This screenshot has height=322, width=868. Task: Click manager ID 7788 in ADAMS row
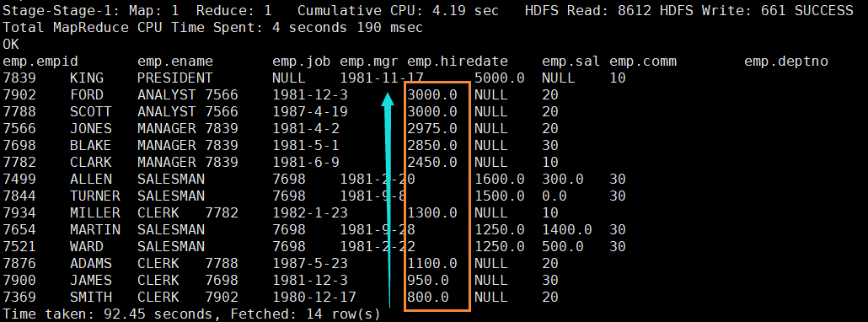(222, 263)
